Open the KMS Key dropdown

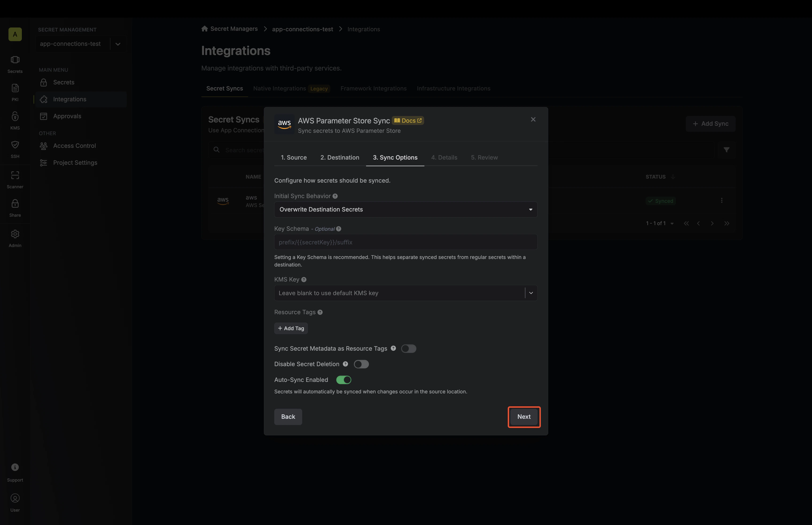pyautogui.click(x=406, y=293)
